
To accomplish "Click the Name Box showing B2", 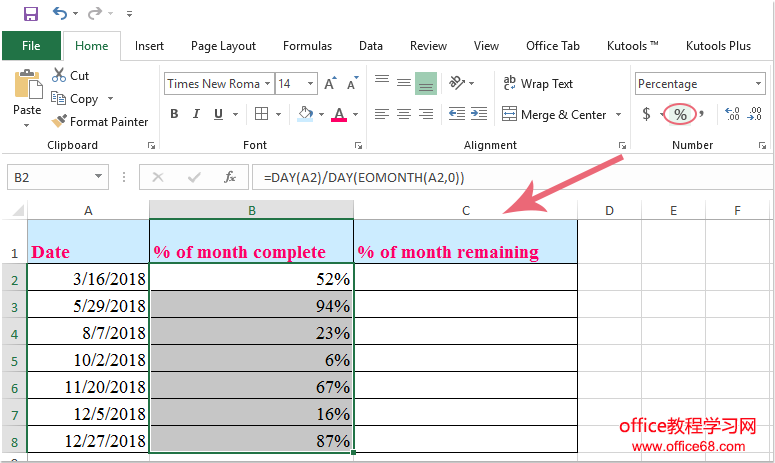I will click(48, 177).
